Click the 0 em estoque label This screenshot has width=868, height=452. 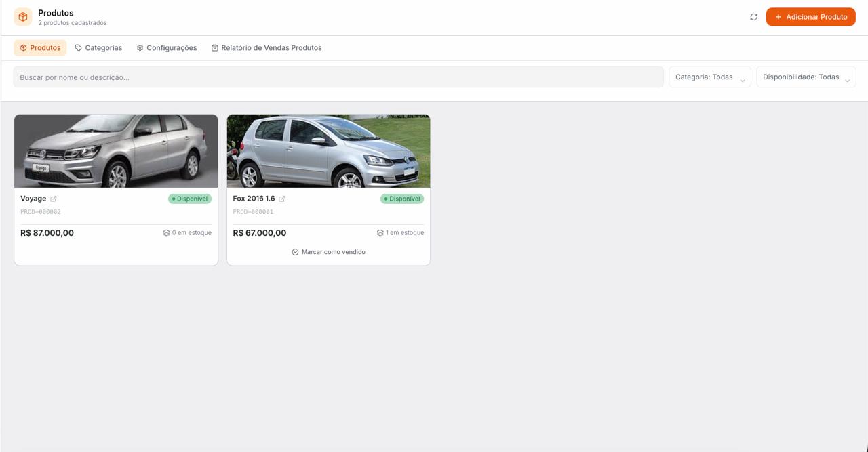(192, 232)
